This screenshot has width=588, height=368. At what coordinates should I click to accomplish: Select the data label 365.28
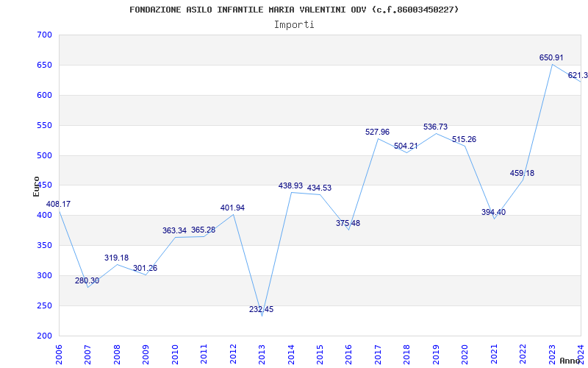pyautogui.click(x=204, y=230)
